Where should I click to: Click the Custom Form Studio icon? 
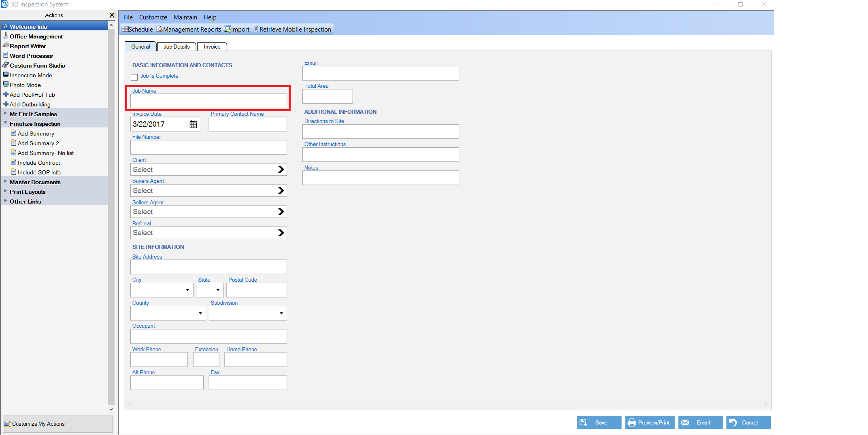click(x=6, y=65)
